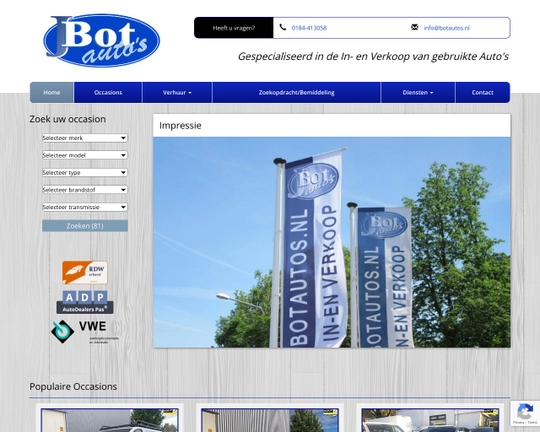Click the envelope email icon
Viewport: 540px width, 432px height.
(415, 27)
